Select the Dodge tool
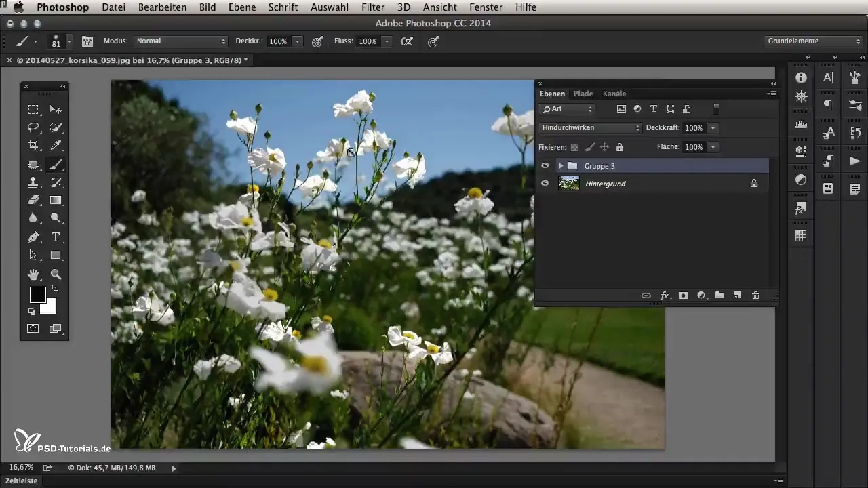Viewport: 868px width, 488px height. click(56, 218)
